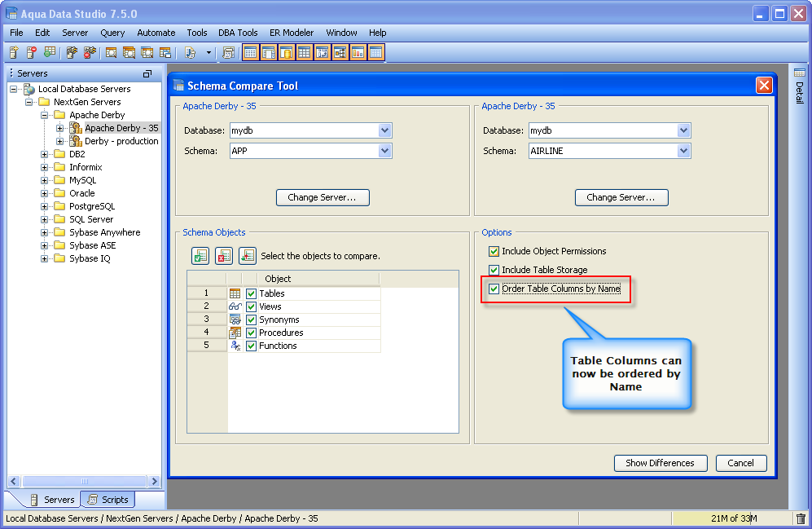
Task: Click the Cancel button
Action: [x=741, y=463]
